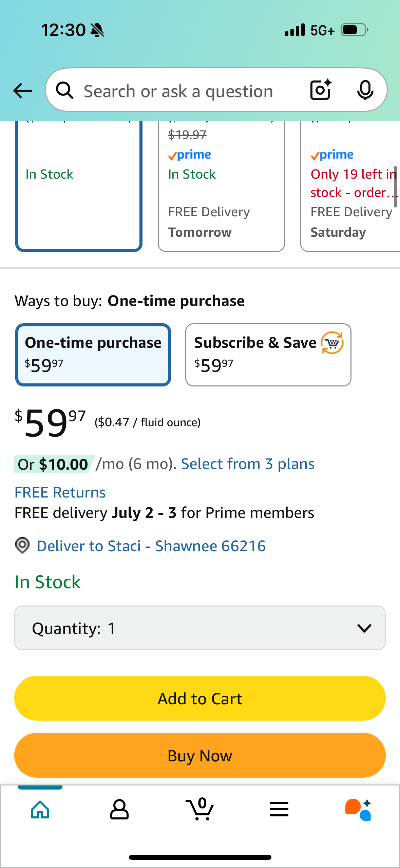This screenshot has width=400, height=868.
Task: Change delivery address Deliver to Staci
Action: [151, 546]
